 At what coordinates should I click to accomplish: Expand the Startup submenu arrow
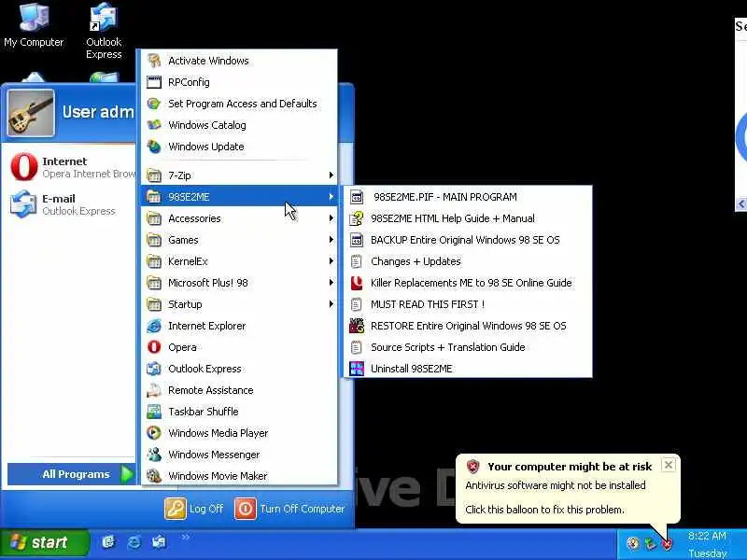[331, 304]
